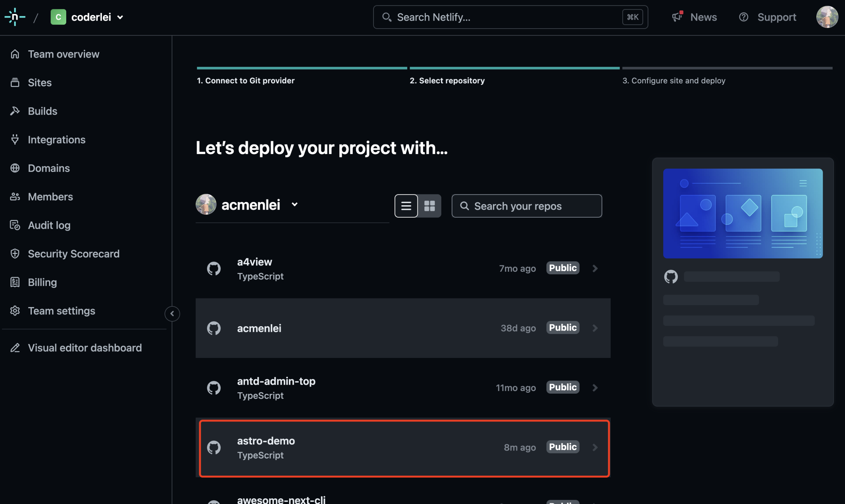This screenshot has height=504, width=845.
Task: Click the user profile avatar thumbnail
Action: 828,17
